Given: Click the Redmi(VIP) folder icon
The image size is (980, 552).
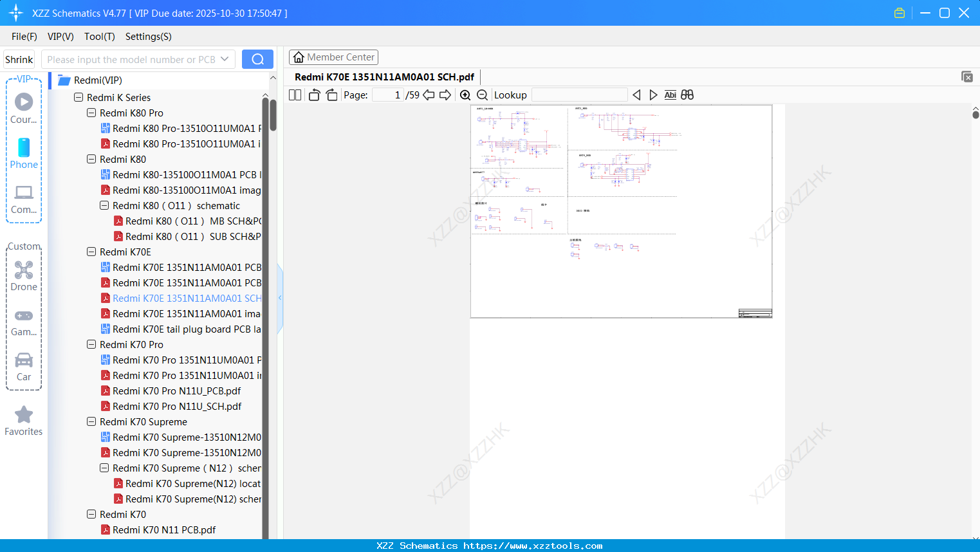Looking at the screenshot, I should pyautogui.click(x=64, y=80).
